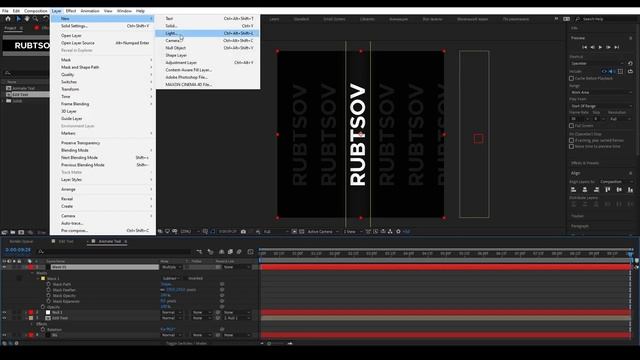Toggle 'If caching, play cached frames' checkbox

click(x=571, y=140)
